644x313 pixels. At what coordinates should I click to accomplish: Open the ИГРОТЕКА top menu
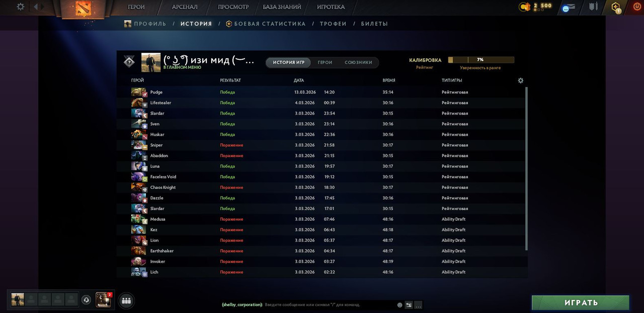tap(331, 7)
